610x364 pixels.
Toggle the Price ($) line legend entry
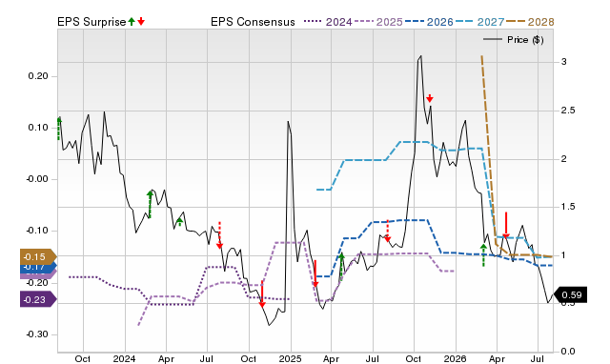tap(513, 40)
